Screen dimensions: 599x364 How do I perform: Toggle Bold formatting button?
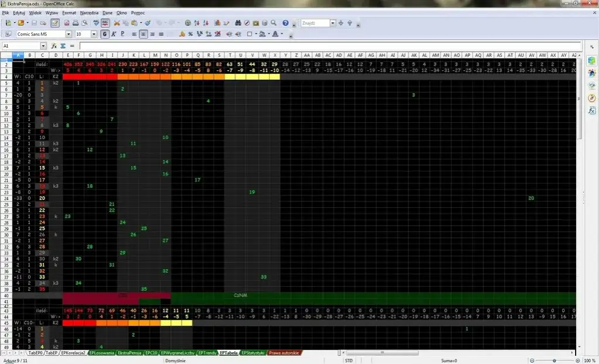pos(105,34)
